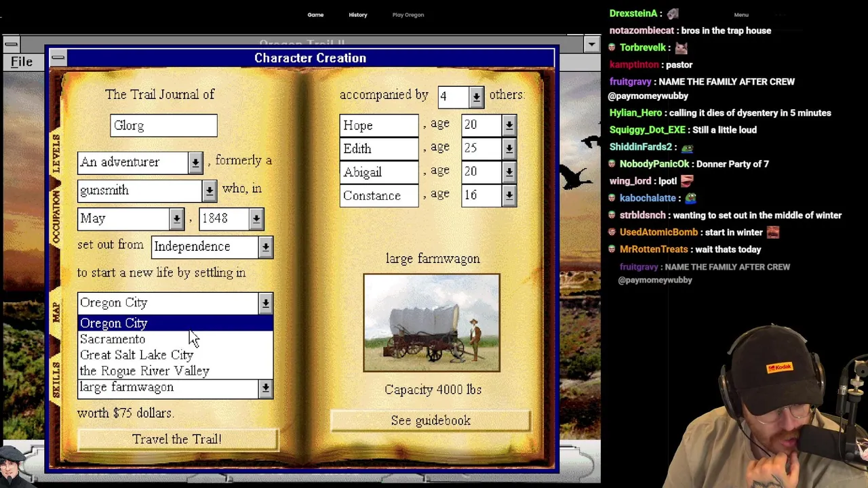Open the 1848 year dropdown

tap(256, 218)
